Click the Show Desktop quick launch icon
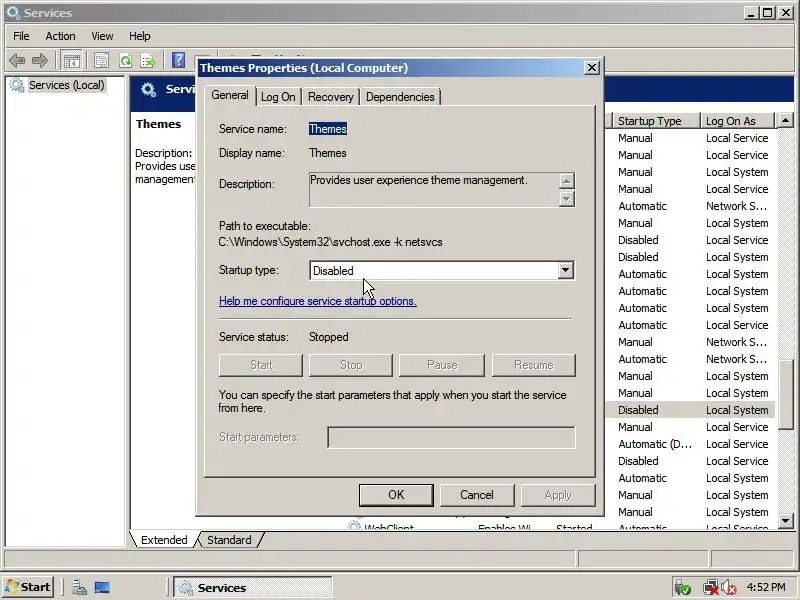 pyautogui.click(x=102, y=588)
